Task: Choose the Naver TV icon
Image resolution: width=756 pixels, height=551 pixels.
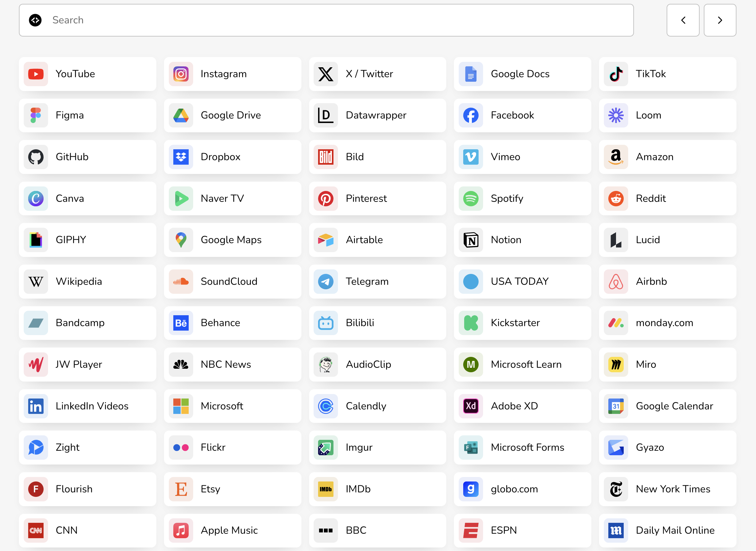Action: click(x=181, y=198)
